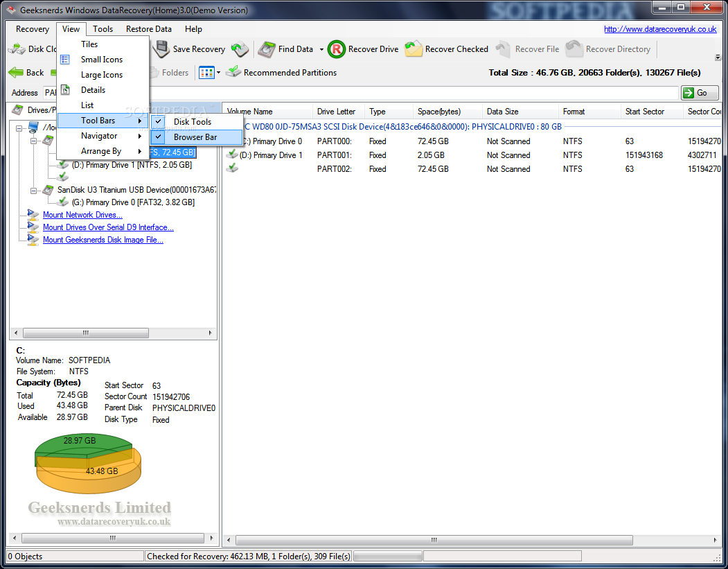Open the view mode dropdown arrow
Image resolution: width=728 pixels, height=569 pixels.
(218, 73)
